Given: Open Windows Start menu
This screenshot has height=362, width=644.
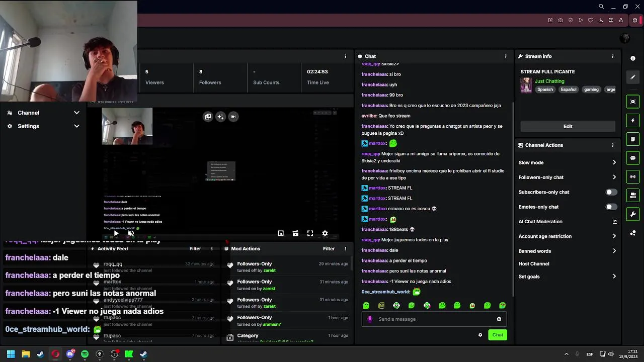Looking at the screenshot, I should (x=11, y=354).
